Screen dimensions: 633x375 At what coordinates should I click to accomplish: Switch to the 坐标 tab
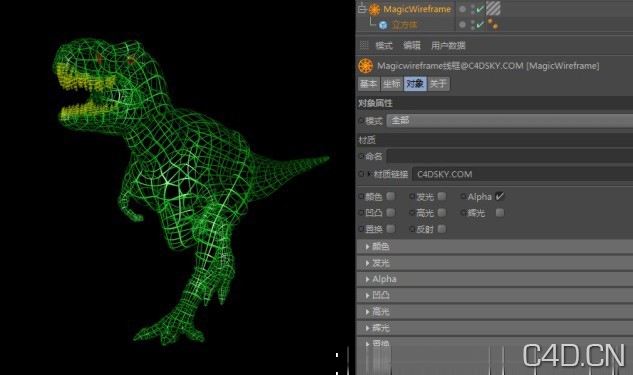[392, 84]
